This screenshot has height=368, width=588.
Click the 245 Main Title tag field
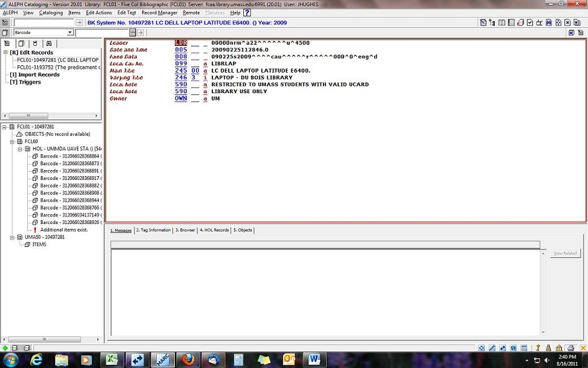pos(180,71)
